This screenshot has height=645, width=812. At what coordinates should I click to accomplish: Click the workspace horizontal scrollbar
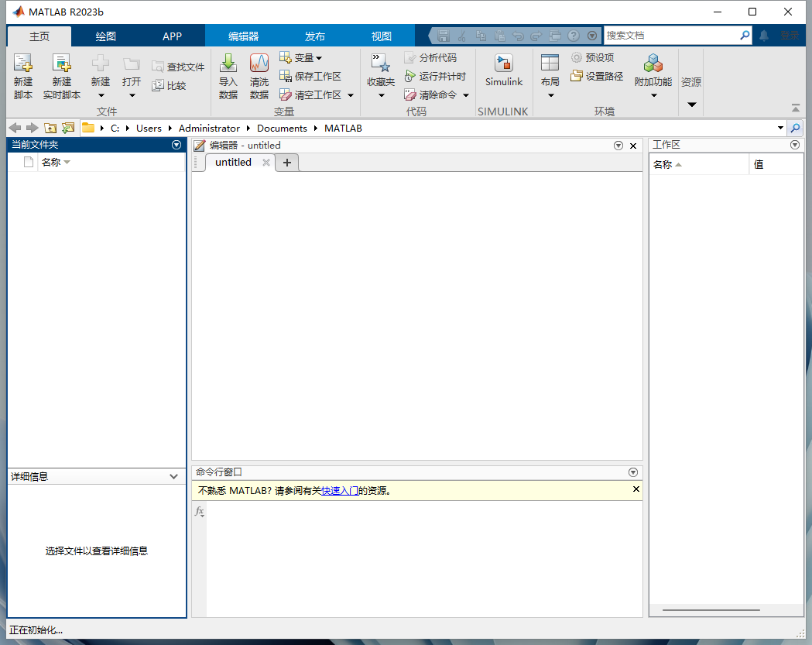711,610
